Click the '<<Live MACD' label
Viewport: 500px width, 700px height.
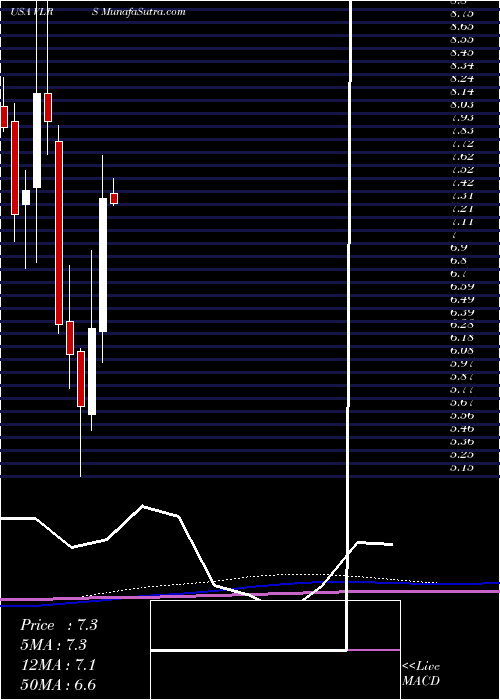[x=421, y=673]
